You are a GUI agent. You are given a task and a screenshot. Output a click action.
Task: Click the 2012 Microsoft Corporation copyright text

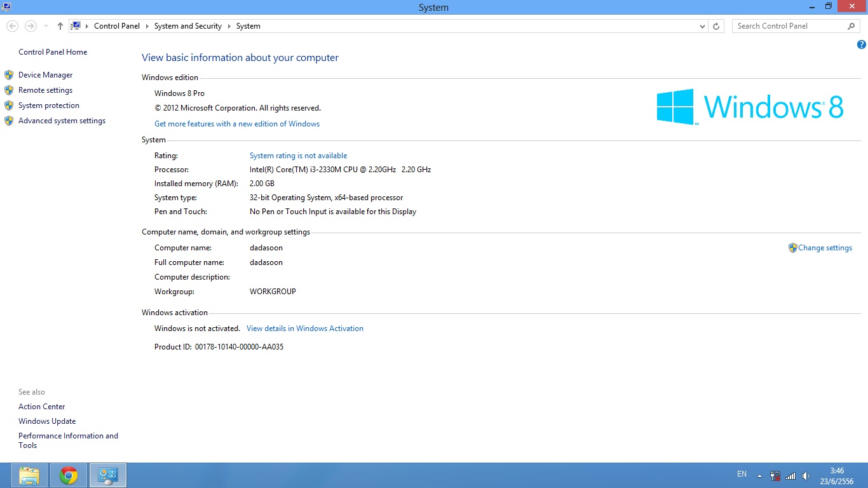click(238, 108)
